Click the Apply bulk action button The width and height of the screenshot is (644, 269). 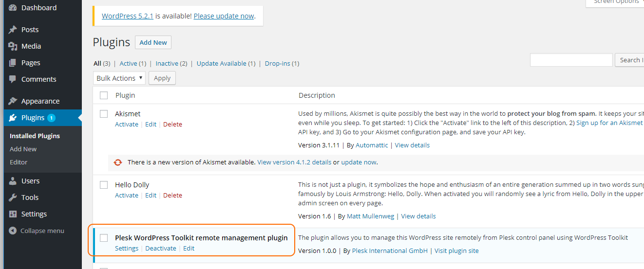(x=162, y=78)
